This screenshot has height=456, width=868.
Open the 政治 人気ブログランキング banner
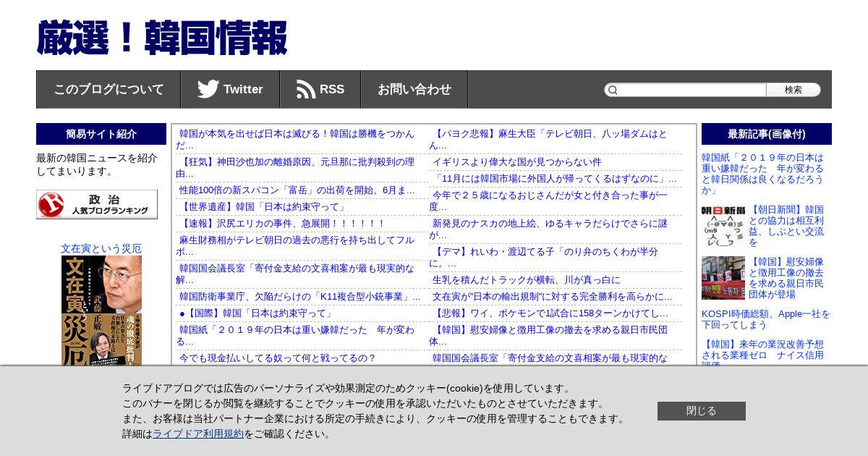97,204
